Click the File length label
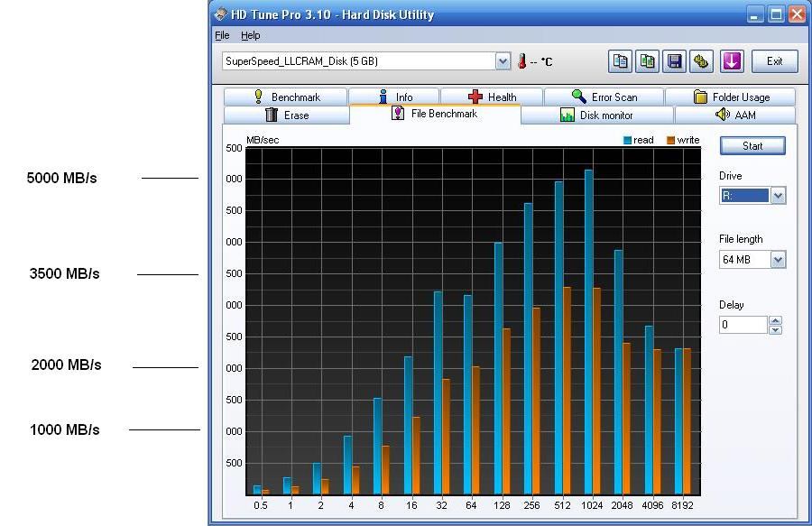Screen dimensions: 812x526 tap(741, 239)
